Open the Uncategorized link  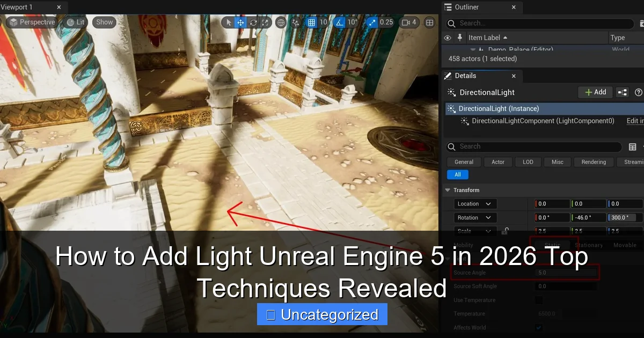pyautogui.click(x=321, y=314)
